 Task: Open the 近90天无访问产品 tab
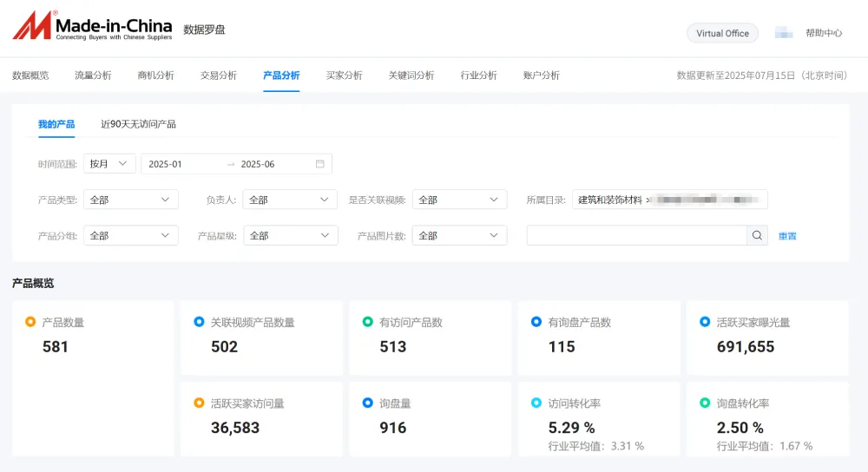point(138,124)
